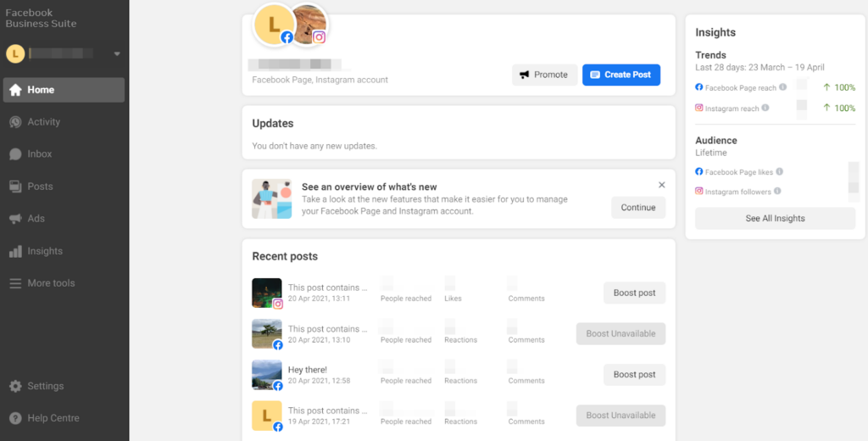
Task: Click the Activity icon in sidebar
Action: (15, 122)
